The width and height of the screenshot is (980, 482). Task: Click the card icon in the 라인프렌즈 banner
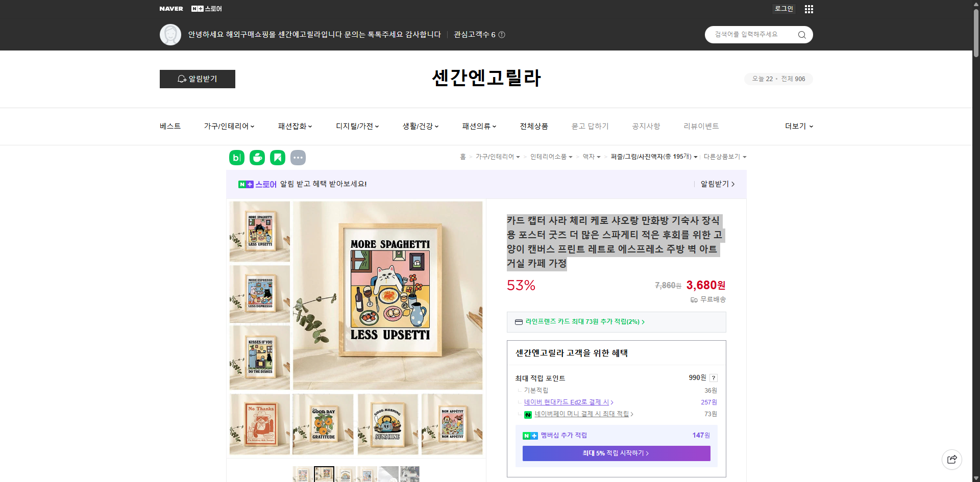pos(518,322)
